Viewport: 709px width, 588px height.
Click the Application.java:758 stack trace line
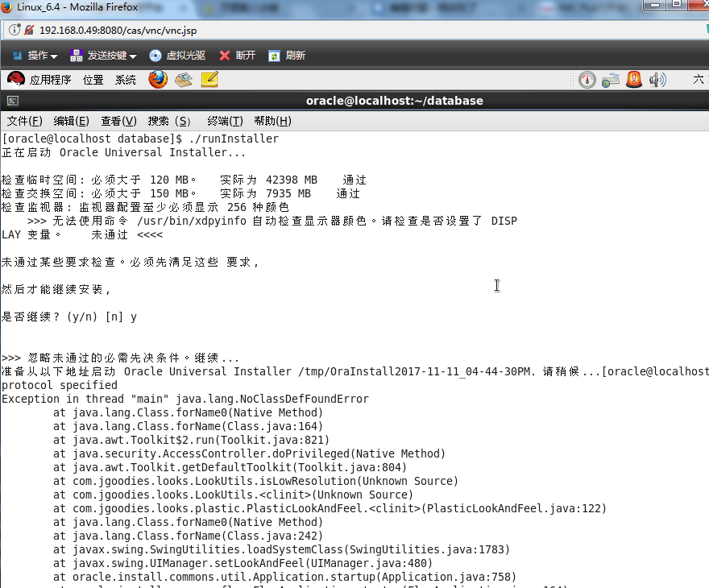coord(284,578)
